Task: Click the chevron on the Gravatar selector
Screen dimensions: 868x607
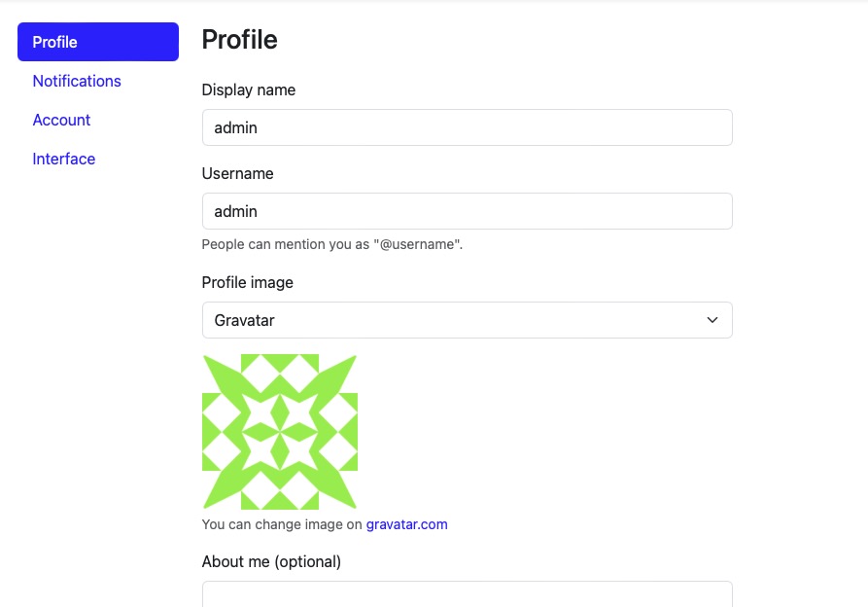Action: tap(712, 319)
